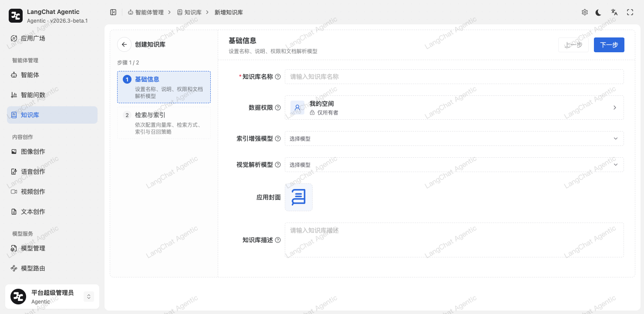Select 知识库 sidebar item

point(52,115)
